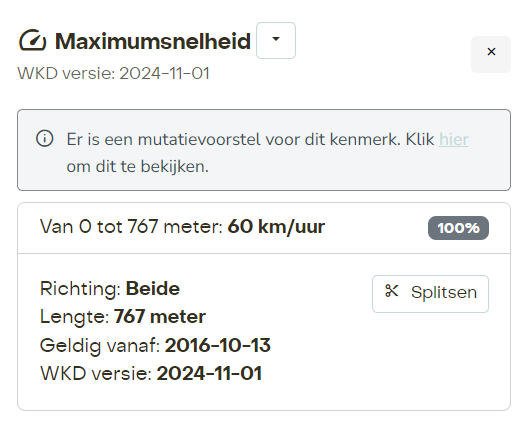This screenshot has height=439, width=528.
Task: Click the Maximumsnelheid heading text
Action: coord(153,41)
